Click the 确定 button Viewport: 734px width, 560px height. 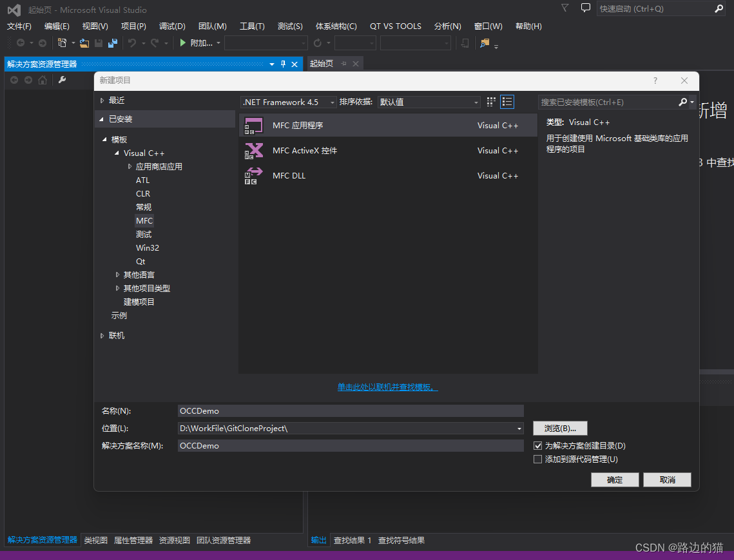tap(615, 479)
